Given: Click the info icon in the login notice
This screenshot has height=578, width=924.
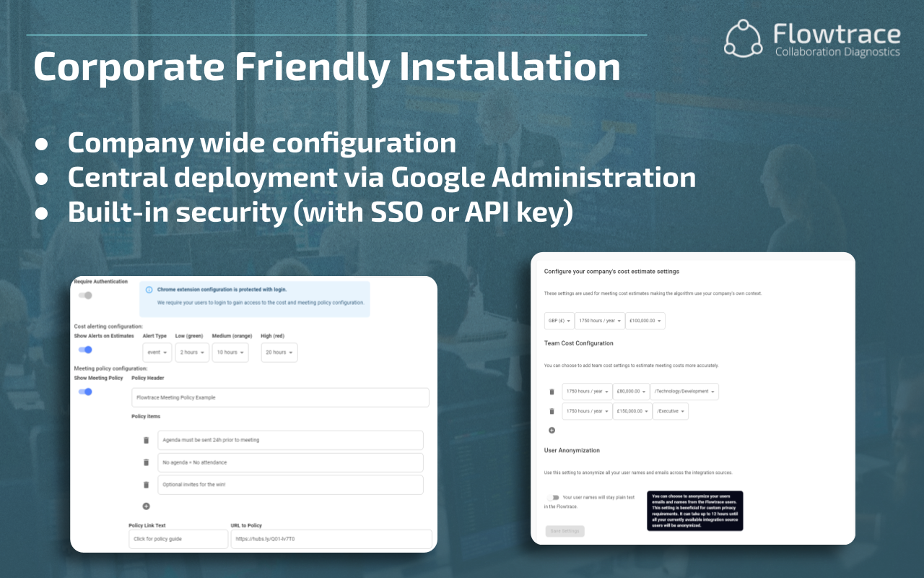Looking at the screenshot, I should pos(149,290).
